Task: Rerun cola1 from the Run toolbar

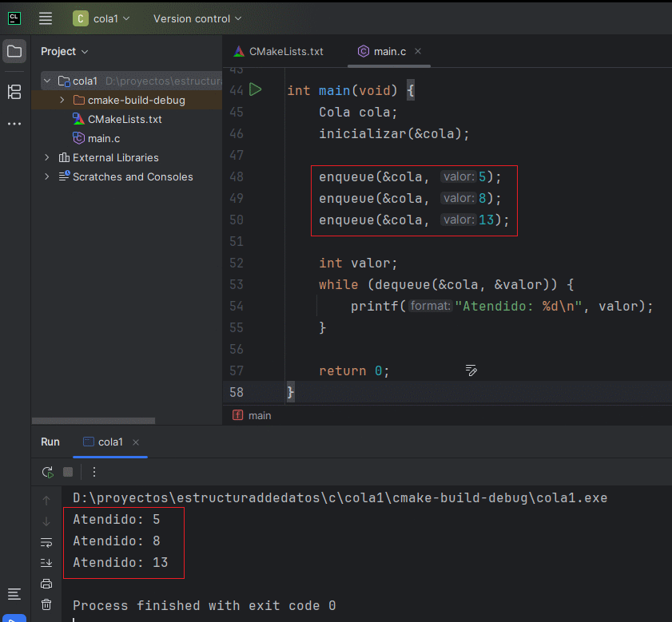Action: click(x=47, y=472)
